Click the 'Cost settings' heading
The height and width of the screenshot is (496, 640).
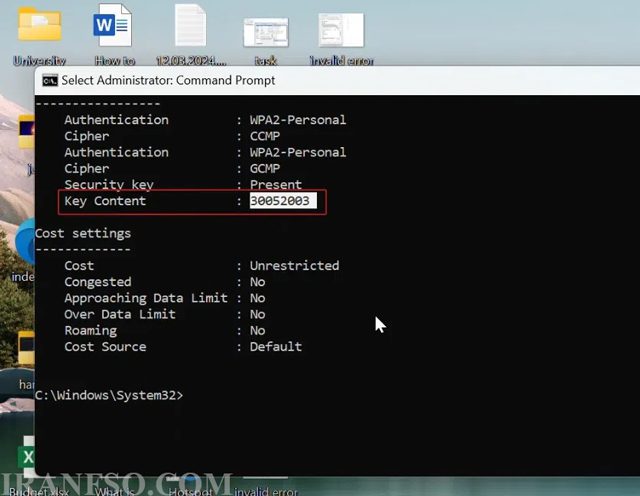click(x=83, y=233)
